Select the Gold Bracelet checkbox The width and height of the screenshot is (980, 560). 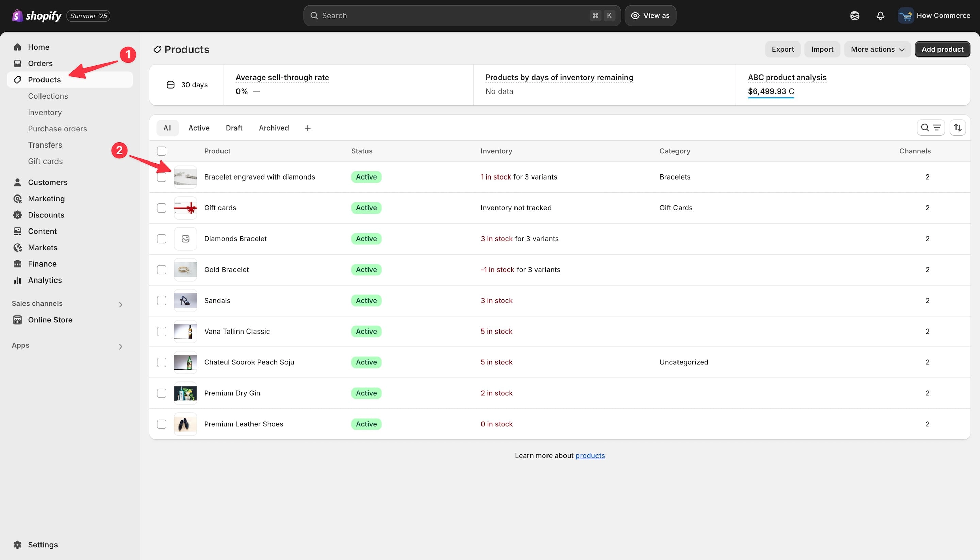click(x=162, y=270)
